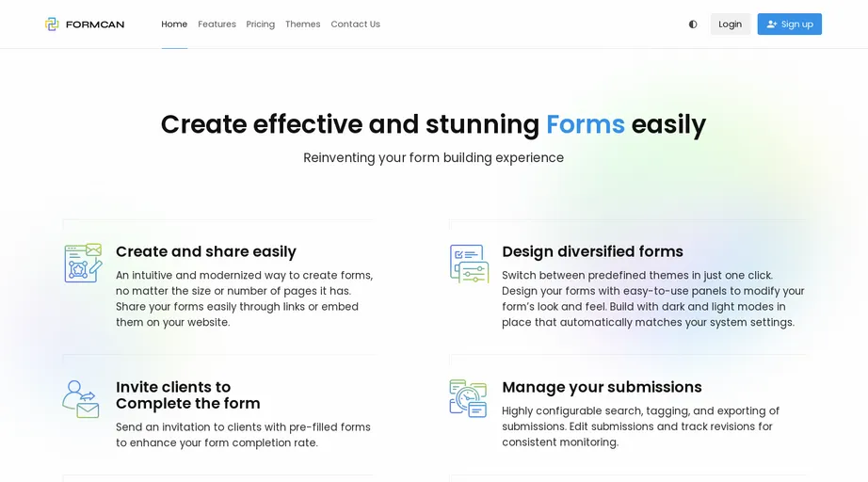
Task: Open the Home menu item
Action: 174,24
